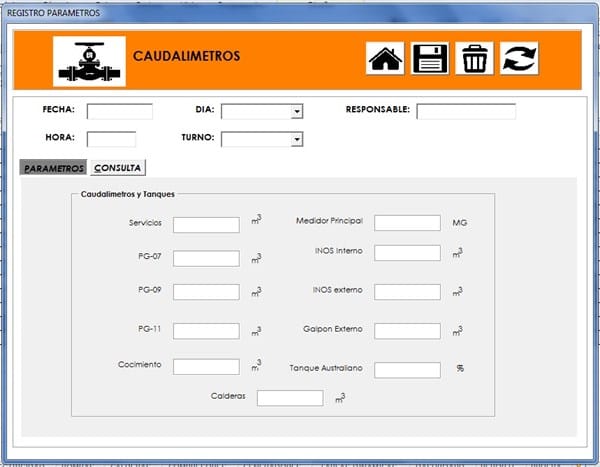Open the TURNO dropdown arrow
Image resolution: width=600 pixels, height=467 pixels.
click(x=297, y=139)
